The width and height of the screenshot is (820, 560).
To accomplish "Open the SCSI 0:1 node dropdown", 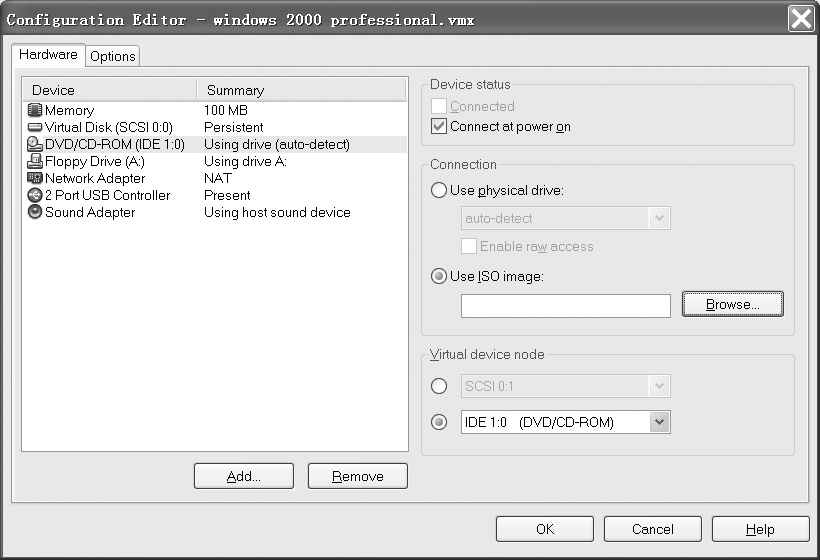I will pyautogui.click(x=659, y=386).
